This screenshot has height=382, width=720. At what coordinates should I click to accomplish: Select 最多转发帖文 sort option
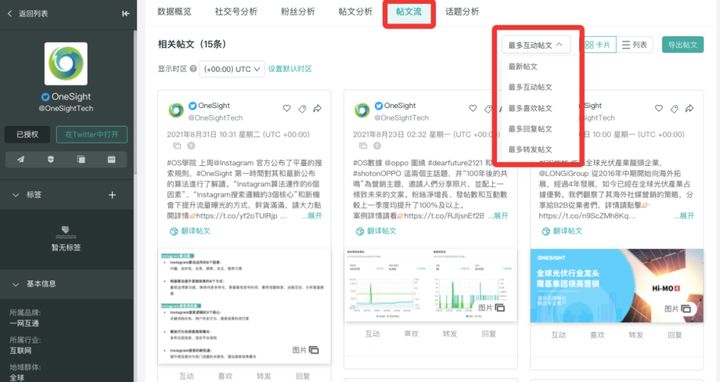point(530,150)
